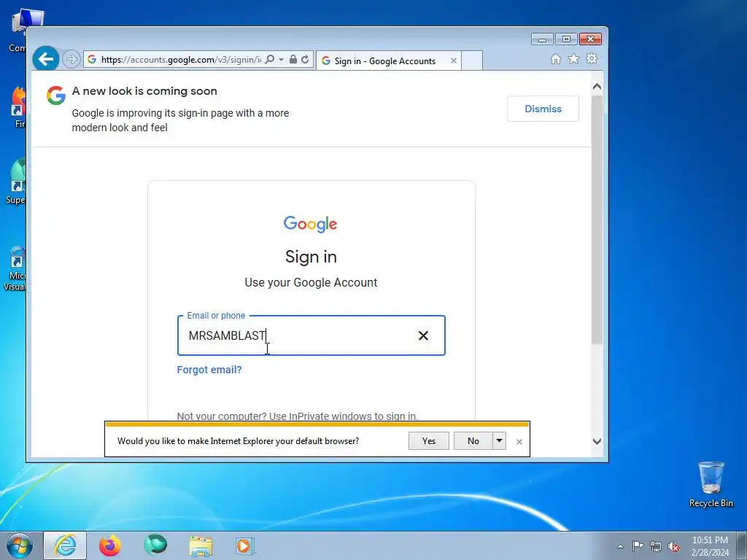
Task: Expand the No button dropdown arrow
Action: 499,441
